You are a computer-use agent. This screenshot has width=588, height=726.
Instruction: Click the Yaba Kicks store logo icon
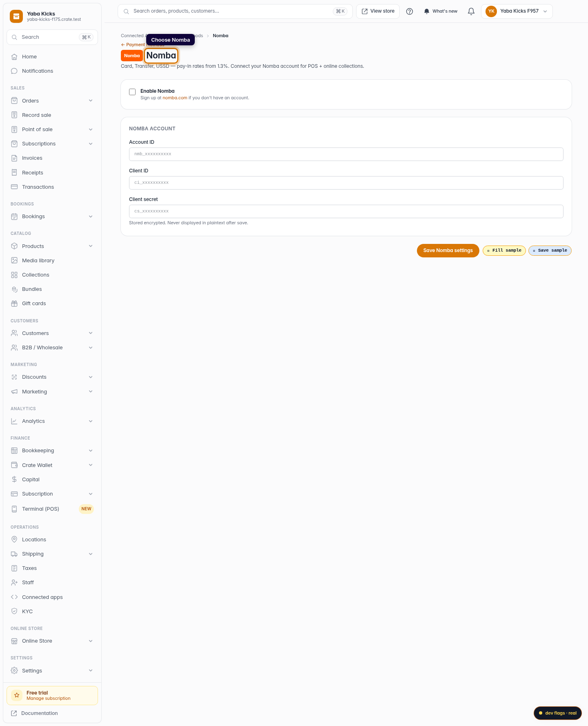pos(16,16)
